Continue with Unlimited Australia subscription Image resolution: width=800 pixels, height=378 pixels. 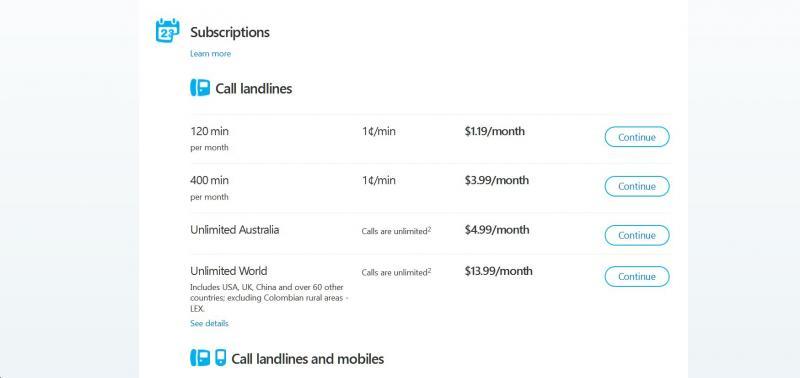coord(637,235)
